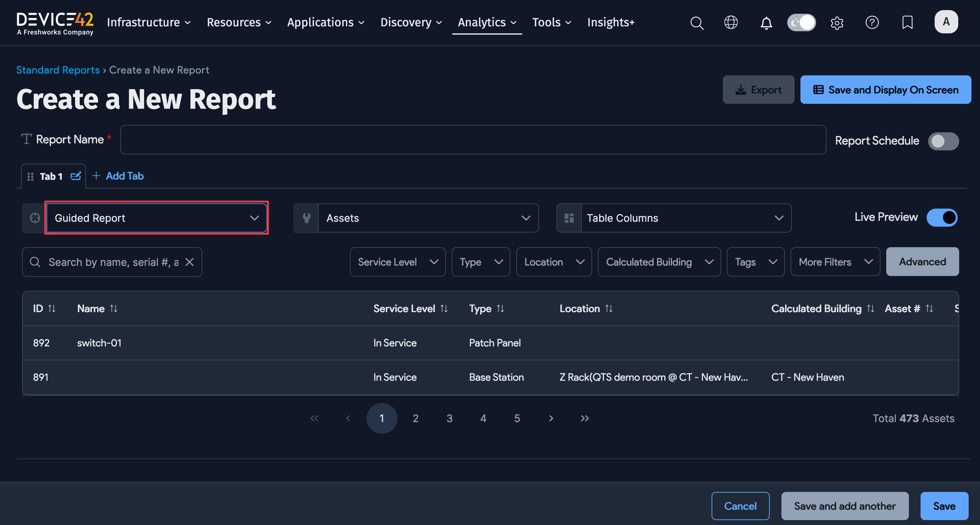
Task: Click the Report Name input field
Action: click(473, 139)
